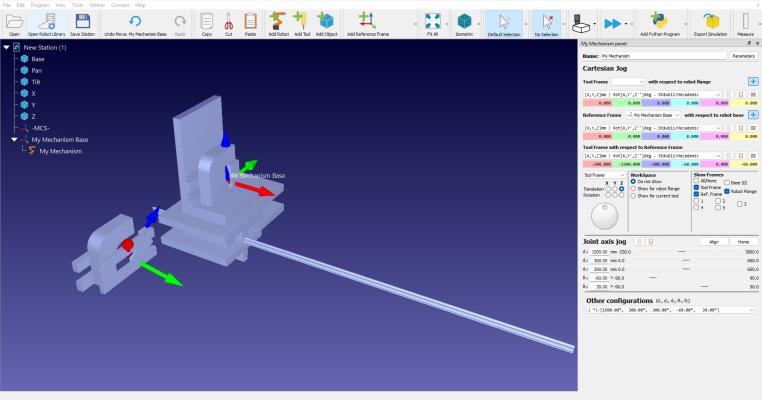Open the File menu
This screenshot has width=762, height=400.
pos(7,5)
